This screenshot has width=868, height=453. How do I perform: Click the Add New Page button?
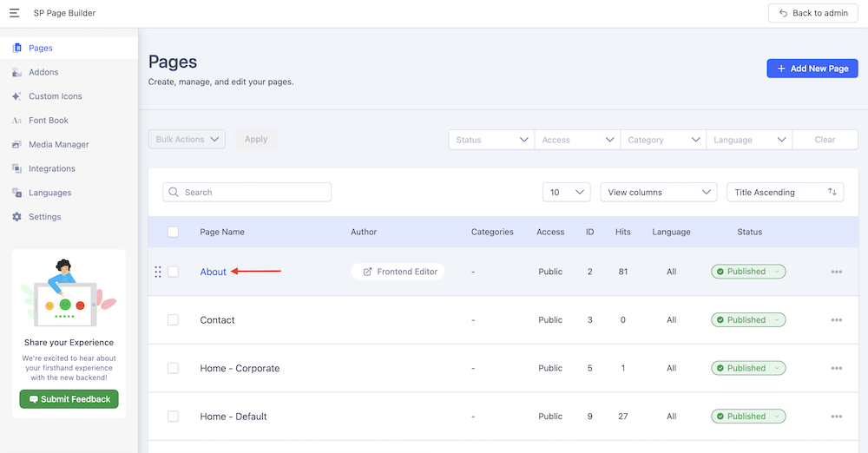(812, 69)
